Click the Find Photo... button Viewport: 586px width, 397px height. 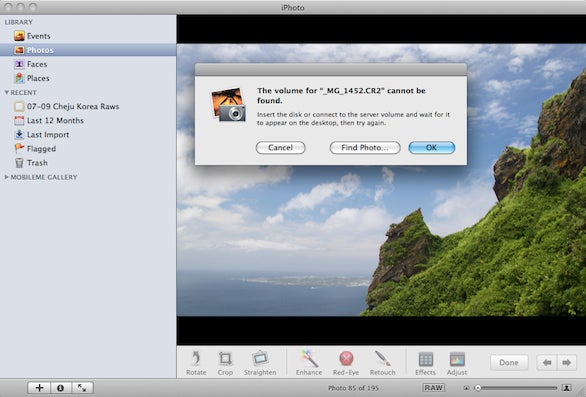click(x=365, y=148)
